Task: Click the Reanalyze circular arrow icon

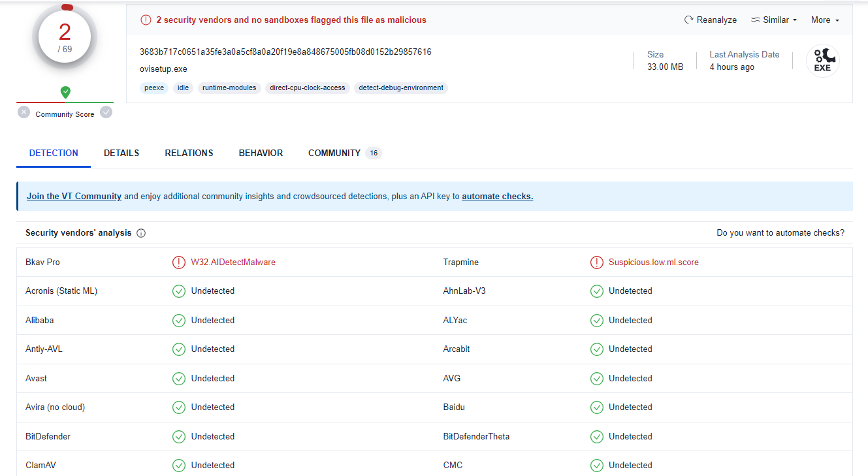Action: [x=688, y=20]
